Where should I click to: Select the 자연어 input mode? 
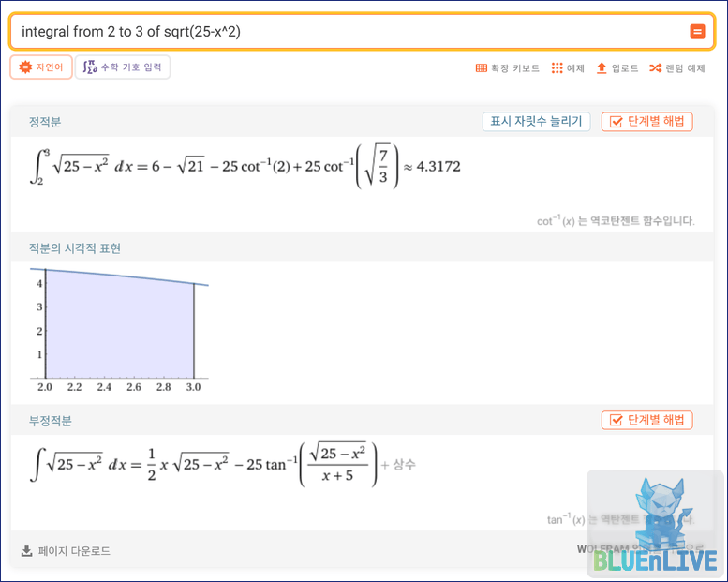tap(39, 67)
